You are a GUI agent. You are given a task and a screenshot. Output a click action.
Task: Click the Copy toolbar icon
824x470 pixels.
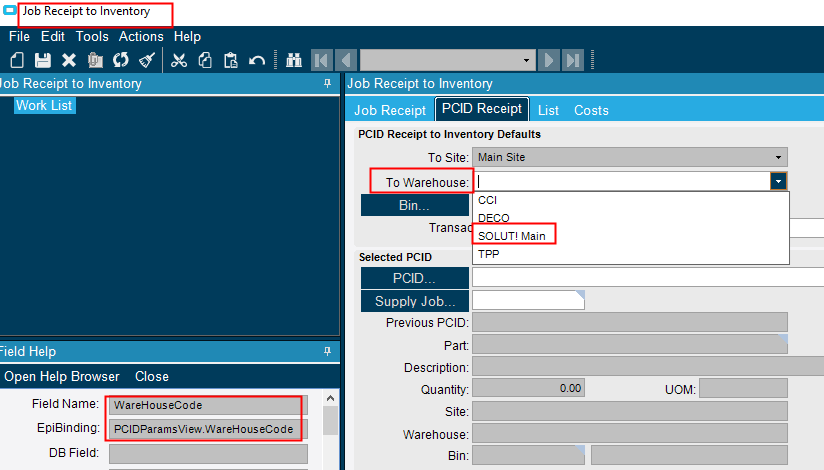[205, 60]
